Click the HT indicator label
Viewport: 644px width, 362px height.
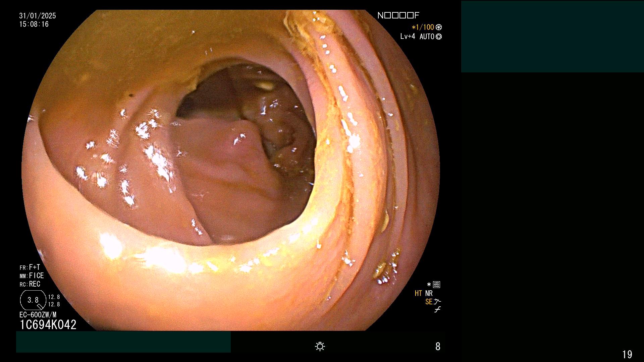coord(418,293)
